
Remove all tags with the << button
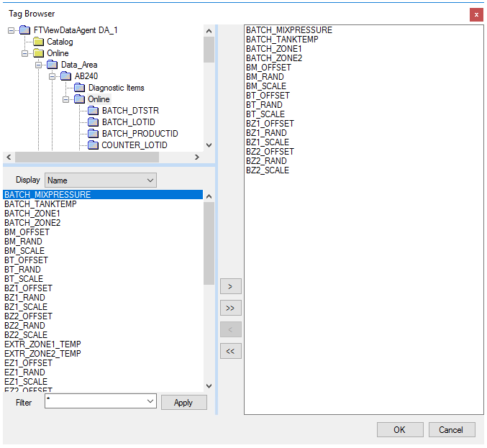230,351
